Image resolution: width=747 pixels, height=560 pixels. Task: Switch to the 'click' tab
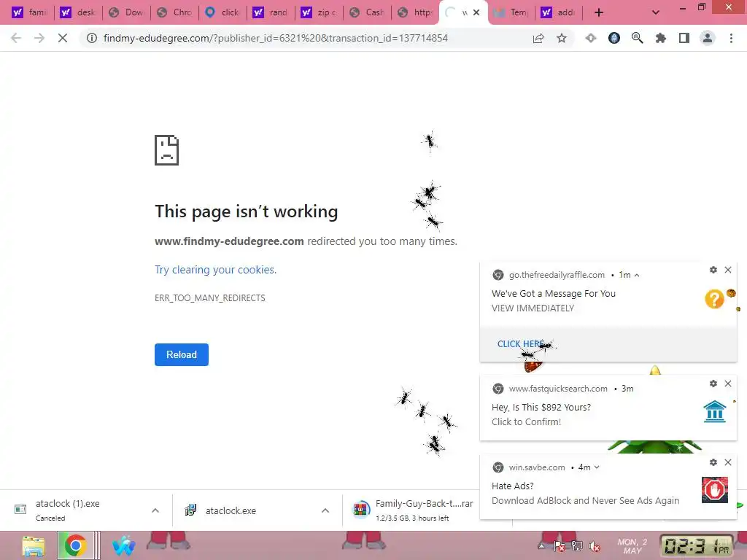click(223, 12)
